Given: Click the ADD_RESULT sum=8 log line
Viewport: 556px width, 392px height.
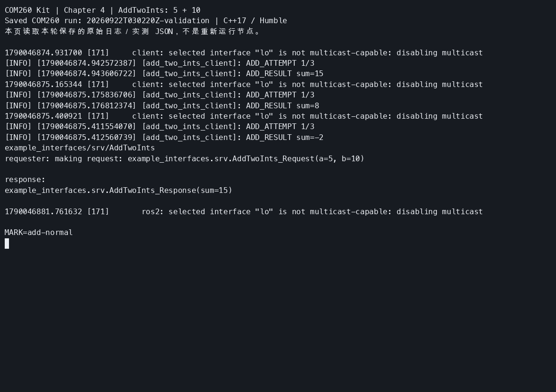Looking at the screenshot, I should click(162, 105).
